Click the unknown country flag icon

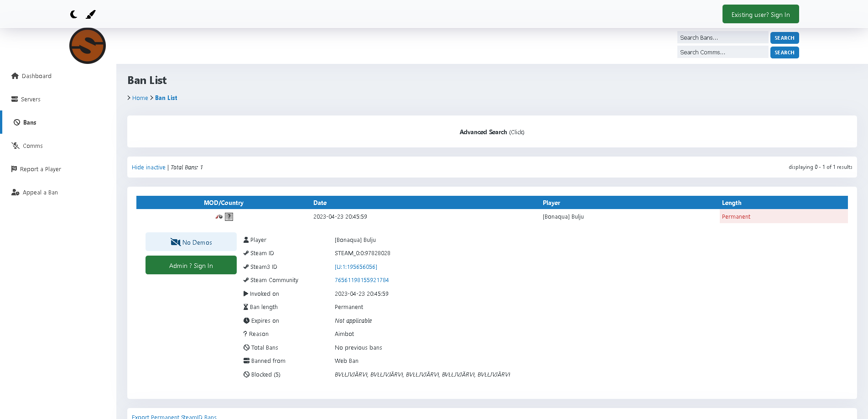[229, 217]
